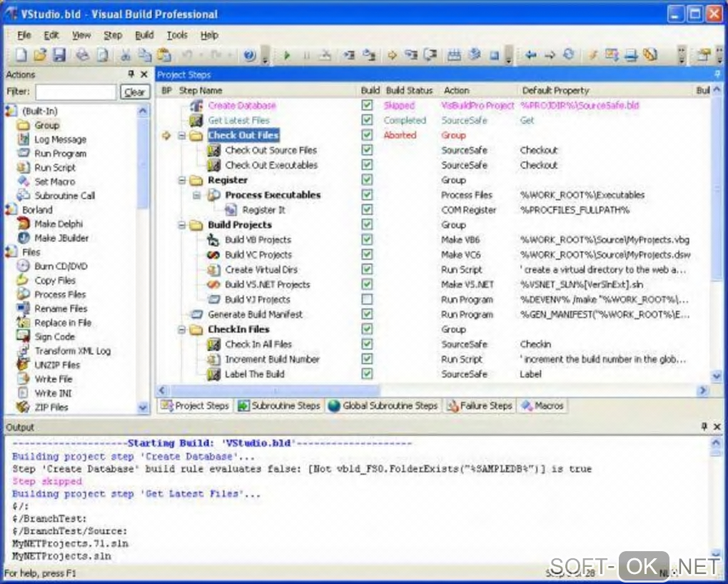Switch to the Macros tab
This screenshot has width=728, height=584.
click(542, 406)
